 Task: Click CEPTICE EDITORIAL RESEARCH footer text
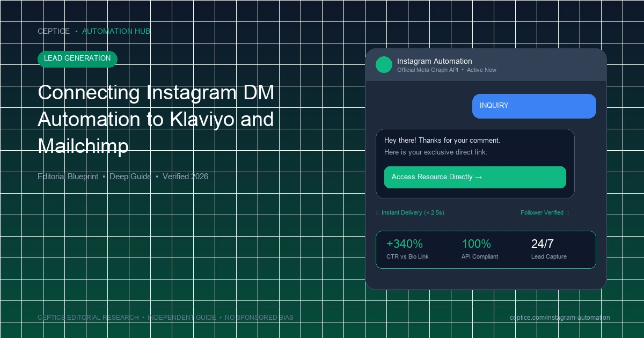88,318
